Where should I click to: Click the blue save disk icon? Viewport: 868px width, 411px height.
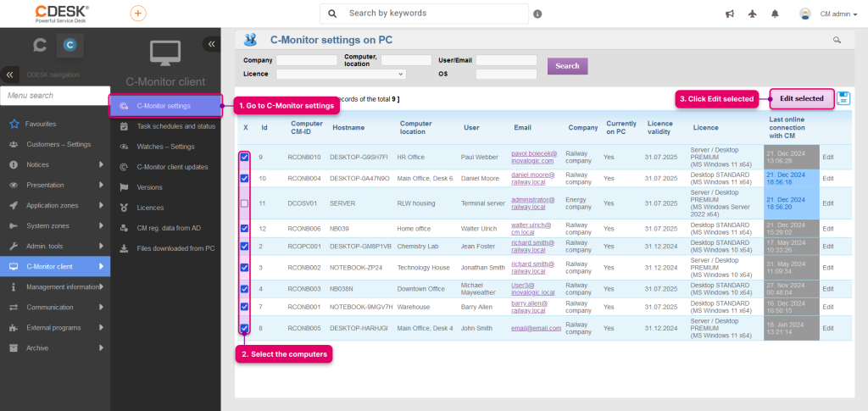tap(843, 98)
